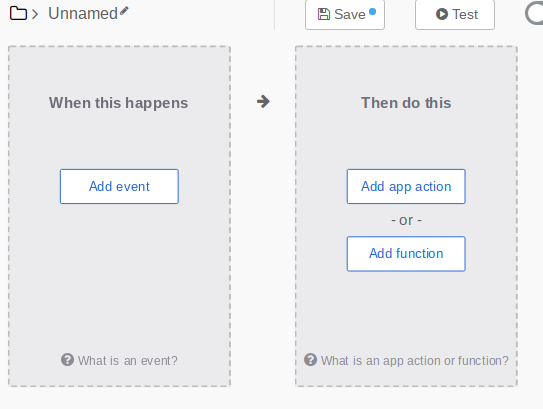Click the Add function button
The height and width of the screenshot is (409, 543).
[x=406, y=254]
